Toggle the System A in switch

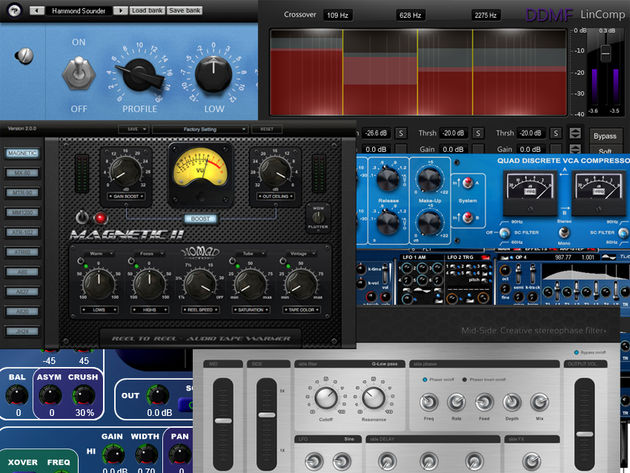(467, 182)
